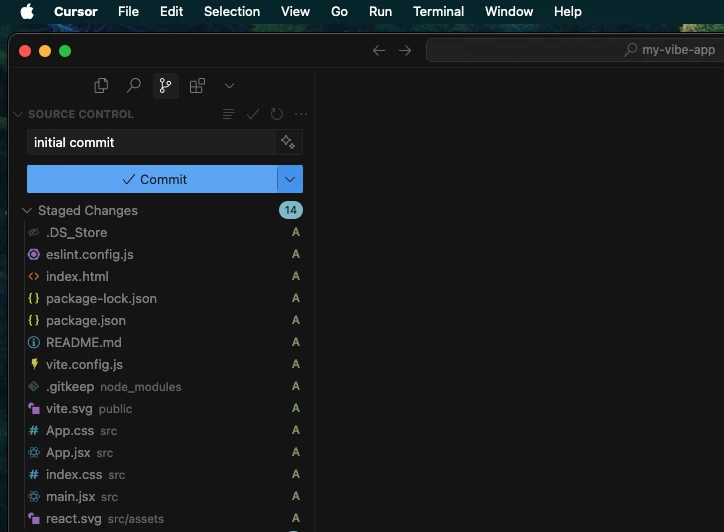Click the React icon beside main.jsx
The image size is (724, 532).
(34, 496)
